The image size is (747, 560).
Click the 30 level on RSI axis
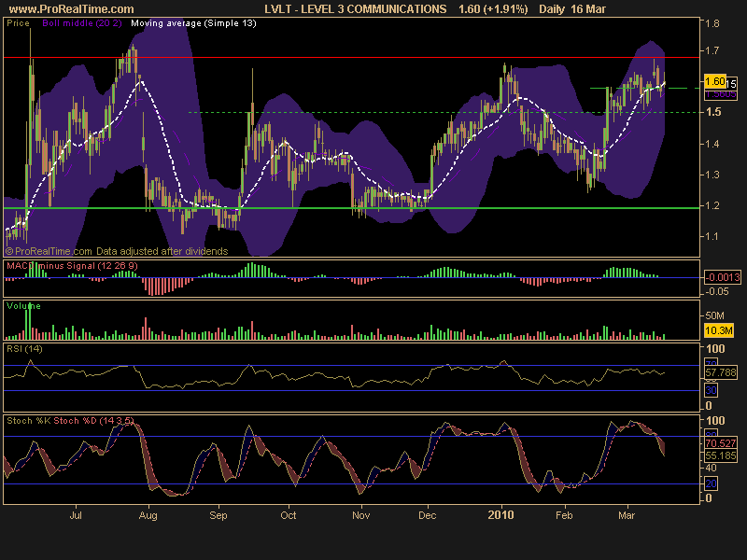click(711, 390)
